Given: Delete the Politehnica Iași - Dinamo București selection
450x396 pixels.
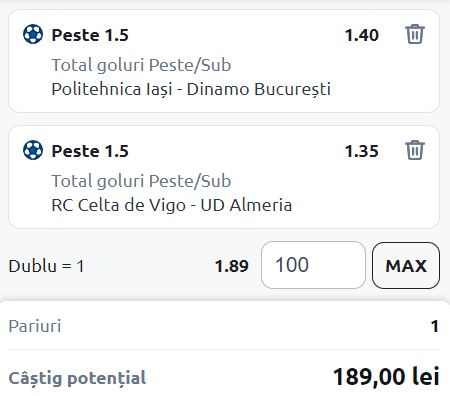Looking at the screenshot, I should [x=415, y=34].
